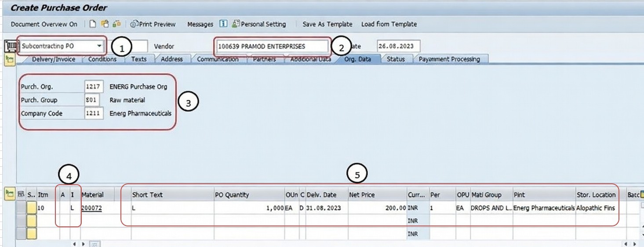Click the Print Preview button
The height and width of the screenshot is (247, 644).
(x=153, y=24)
